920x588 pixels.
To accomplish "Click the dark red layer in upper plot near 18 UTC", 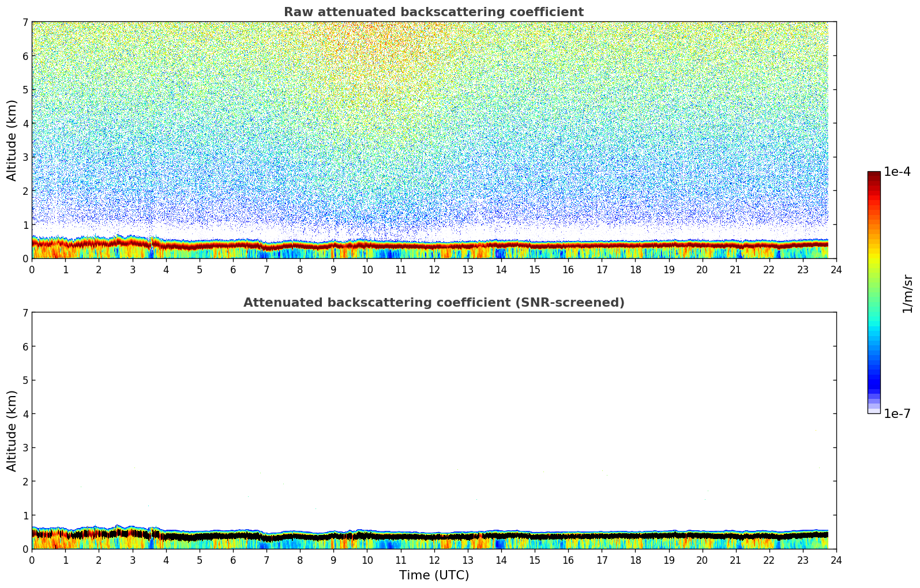I will (635, 245).
